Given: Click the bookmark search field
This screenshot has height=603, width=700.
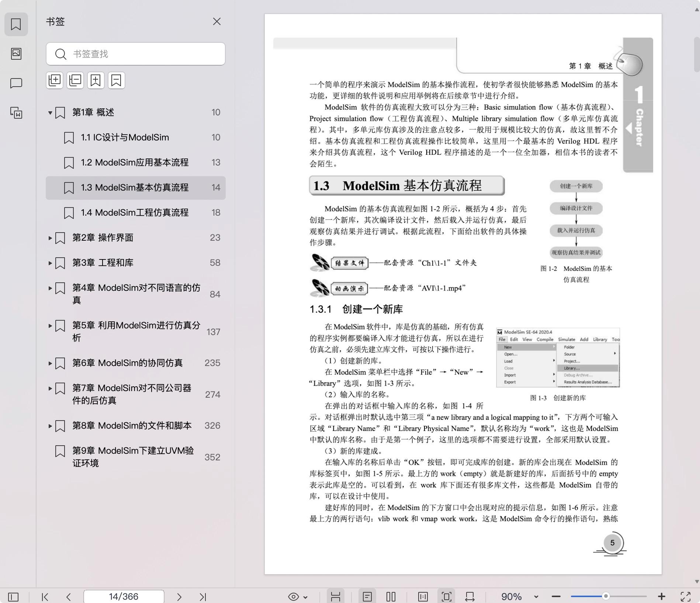Looking at the screenshot, I should click(x=136, y=54).
